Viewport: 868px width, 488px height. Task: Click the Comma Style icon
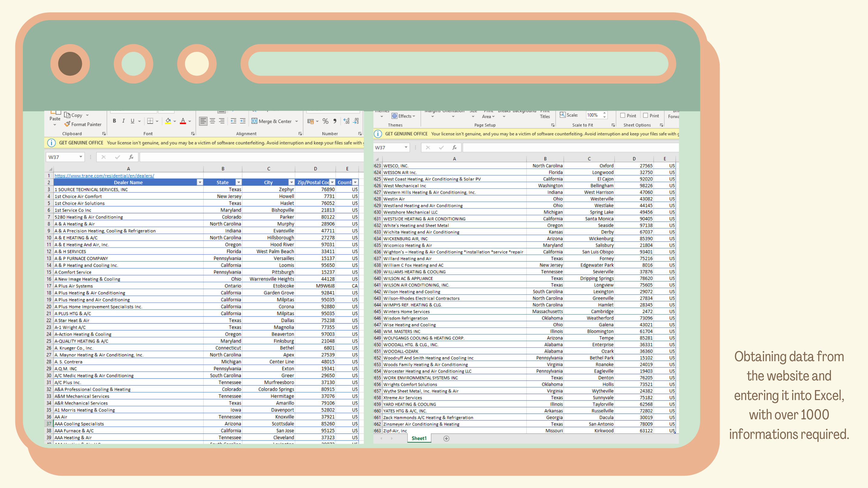click(335, 121)
